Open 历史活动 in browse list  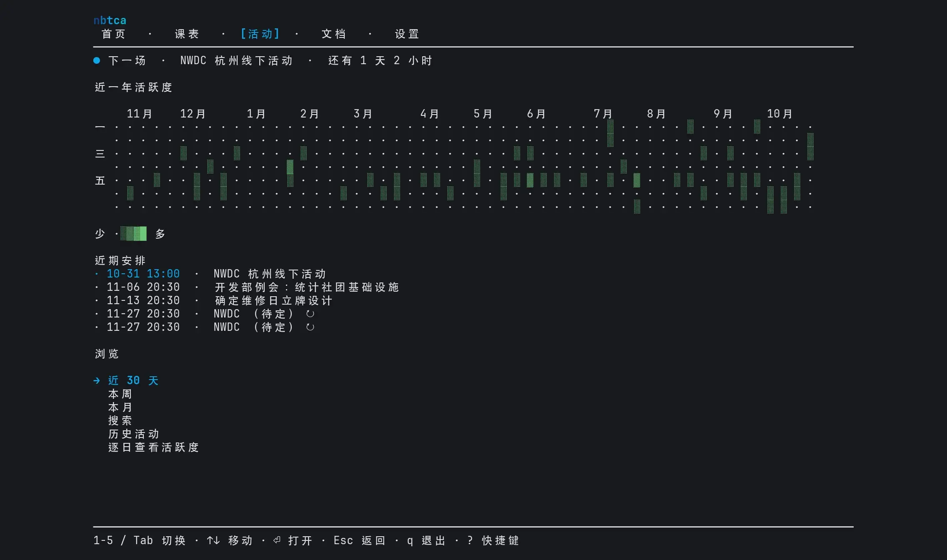point(133,434)
